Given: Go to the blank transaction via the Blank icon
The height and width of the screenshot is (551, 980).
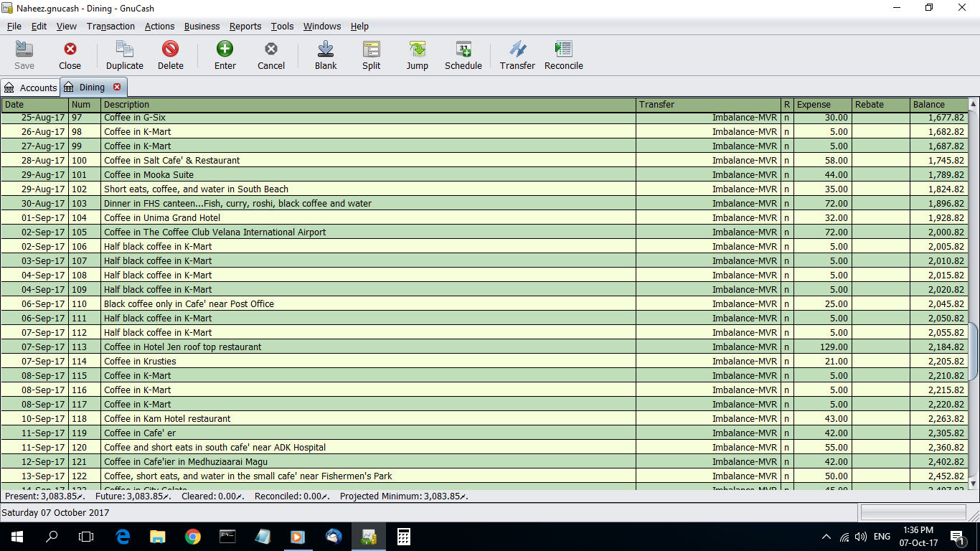Looking at the screenshot, I should (x=326, y=55).
